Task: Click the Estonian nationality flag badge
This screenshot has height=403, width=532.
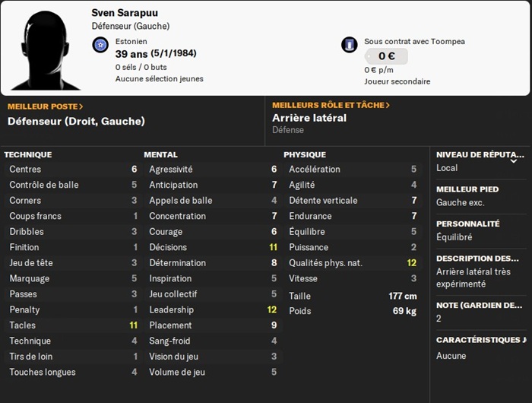Action: coord(100,45)
